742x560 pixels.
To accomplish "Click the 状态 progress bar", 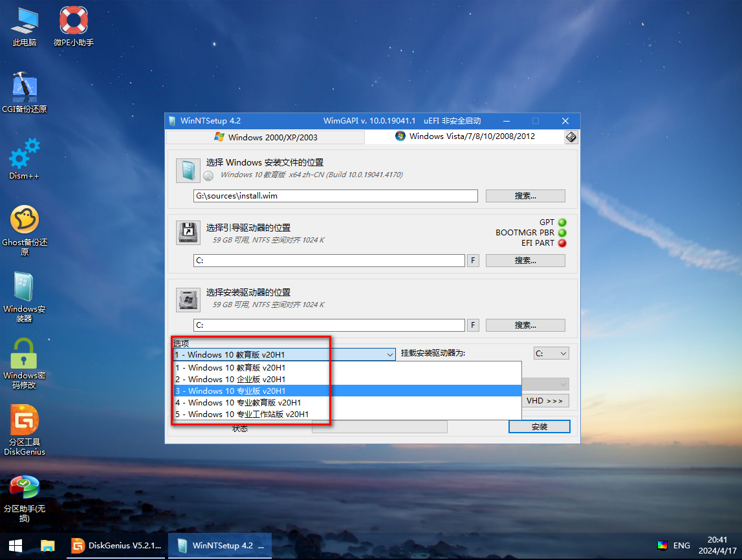I will coord(380,427).
